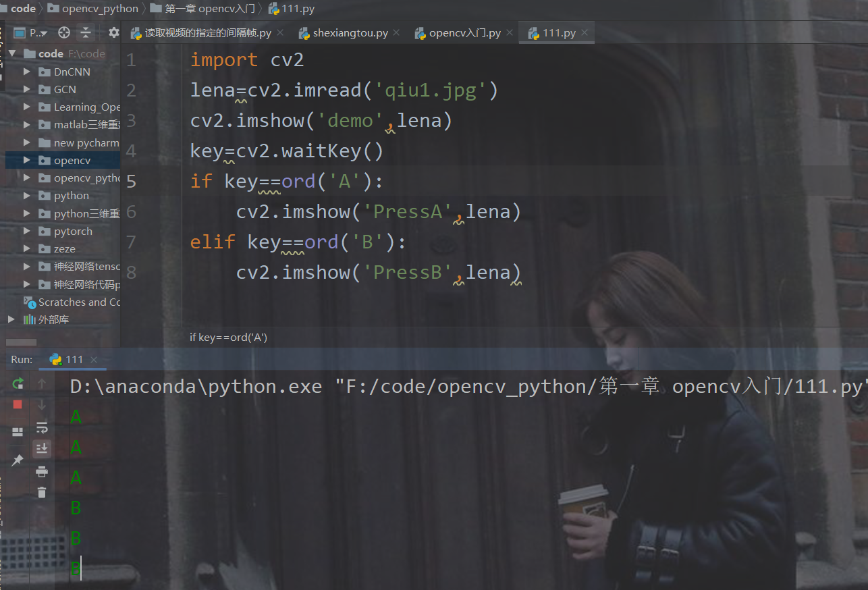Select the 神经网络代码p folder
The width and height of the screenshot is (868, 590).
(87, 284)
